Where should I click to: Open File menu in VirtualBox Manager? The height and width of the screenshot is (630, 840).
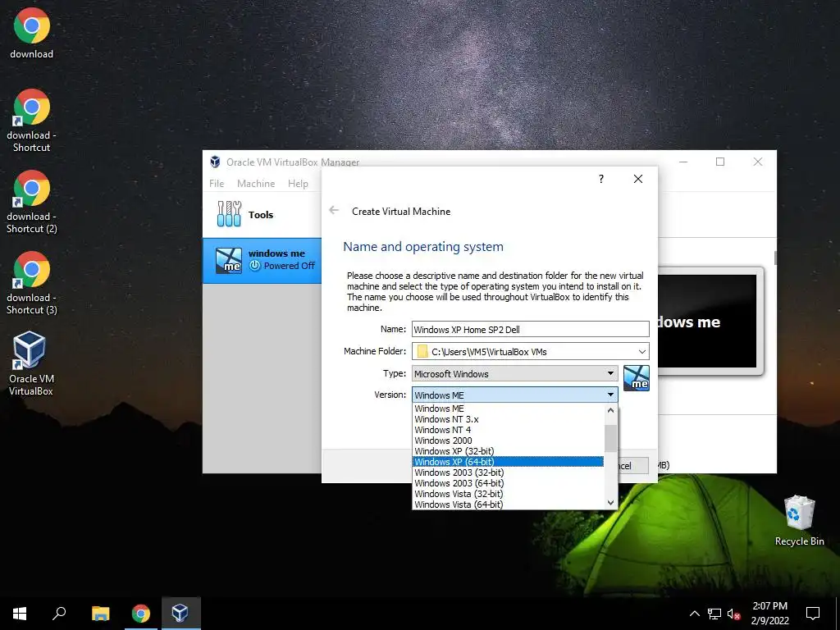pos(217,183)
